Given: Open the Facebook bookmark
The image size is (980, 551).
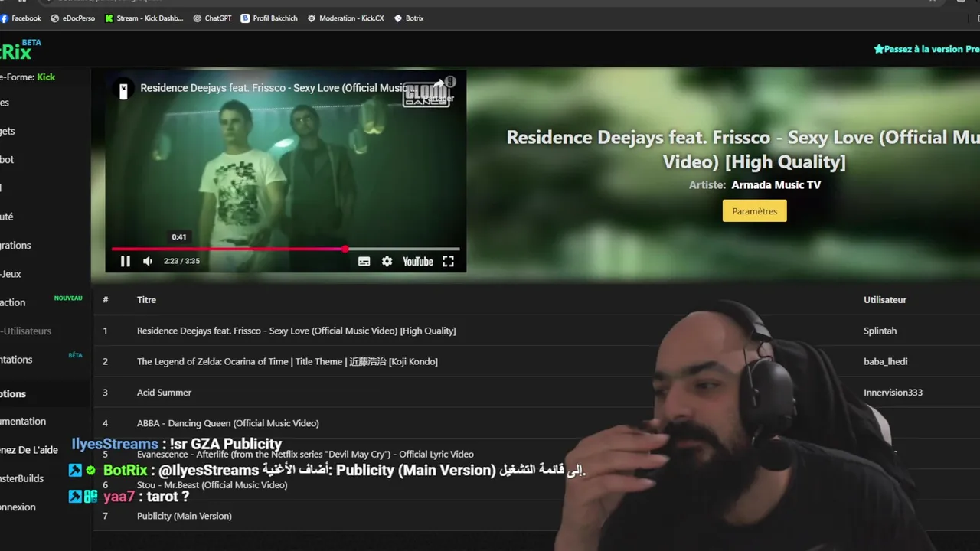Looking at the screenshot, I should [x=21, y=18].
